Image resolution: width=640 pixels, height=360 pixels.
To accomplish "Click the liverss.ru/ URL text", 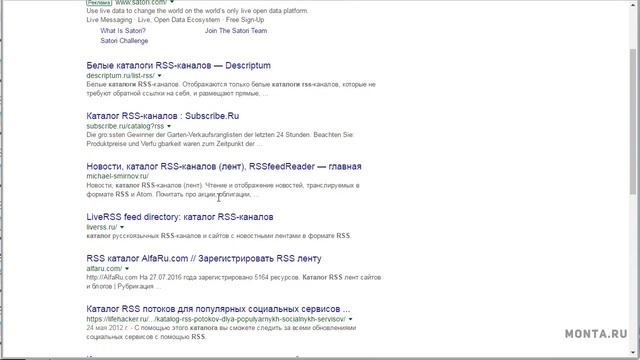I will pyautogui.click(x=102, y=227).
